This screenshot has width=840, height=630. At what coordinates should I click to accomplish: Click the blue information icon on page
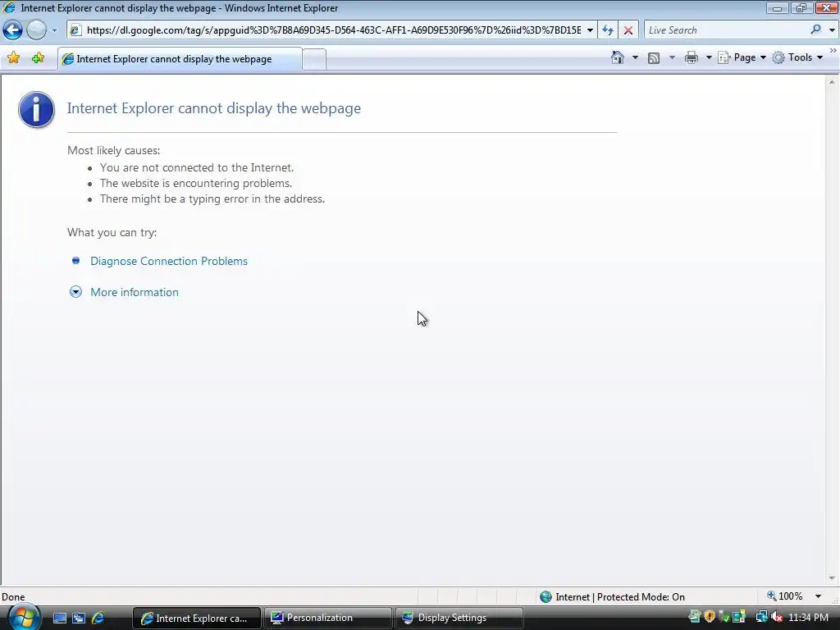click(x=36, y=109)
